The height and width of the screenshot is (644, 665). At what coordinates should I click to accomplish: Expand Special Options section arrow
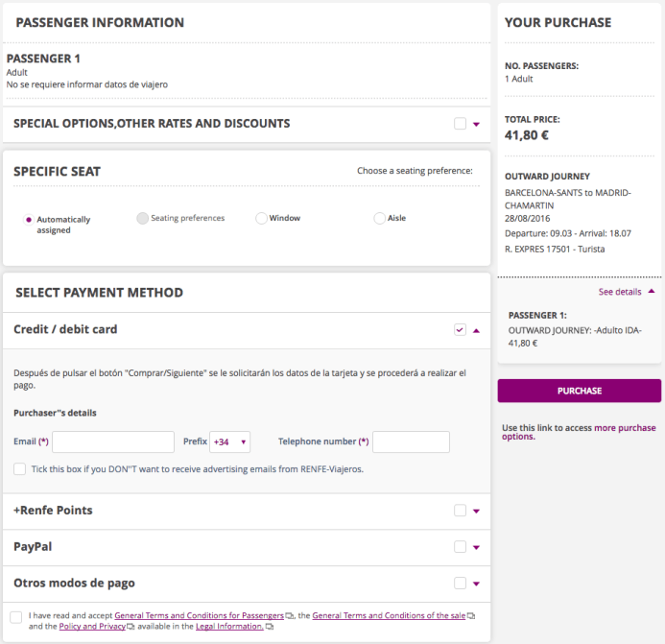[476, 124]
